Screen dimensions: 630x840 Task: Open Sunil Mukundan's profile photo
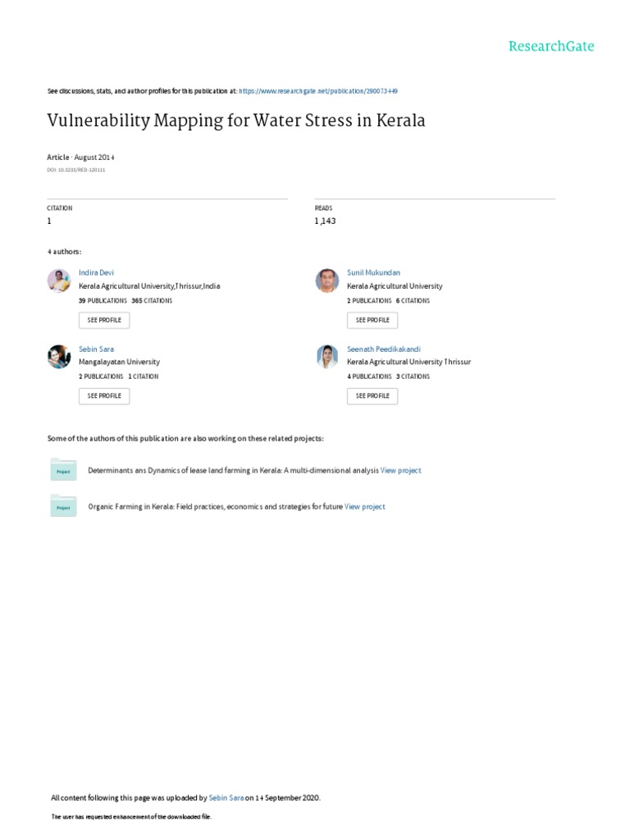coord(327,281)
